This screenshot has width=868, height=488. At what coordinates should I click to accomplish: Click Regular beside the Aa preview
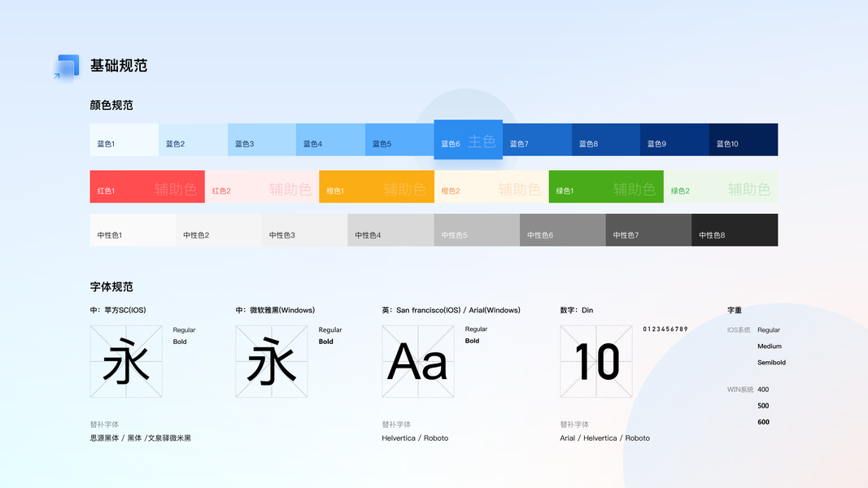pyautogui.click(x=476, y=329)
